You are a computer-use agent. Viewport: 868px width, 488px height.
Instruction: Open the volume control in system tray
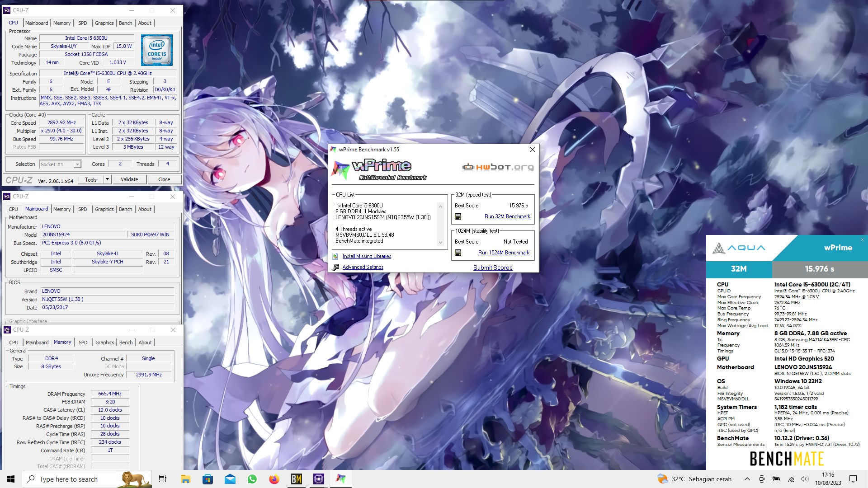click(805, 479)
